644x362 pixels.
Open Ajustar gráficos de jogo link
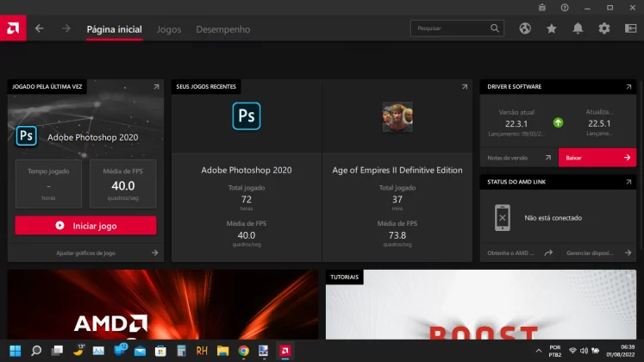[x=86, y=253]
